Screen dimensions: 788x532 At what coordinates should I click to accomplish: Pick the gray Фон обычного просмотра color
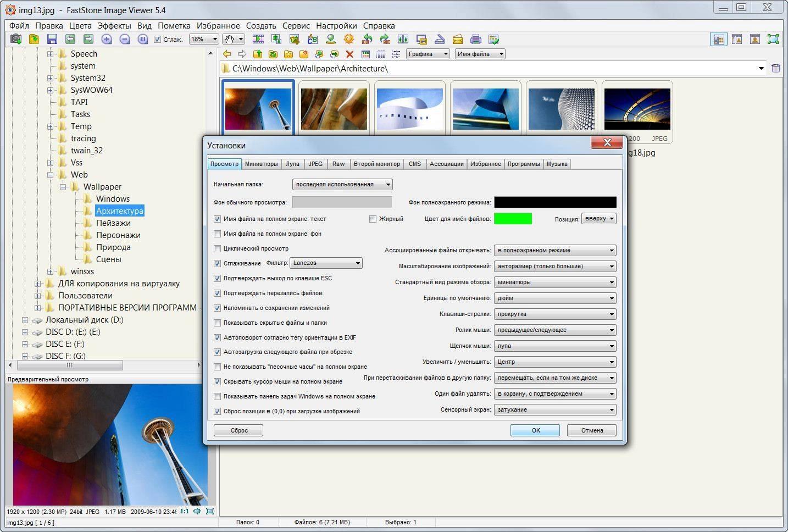coord(342,202)
